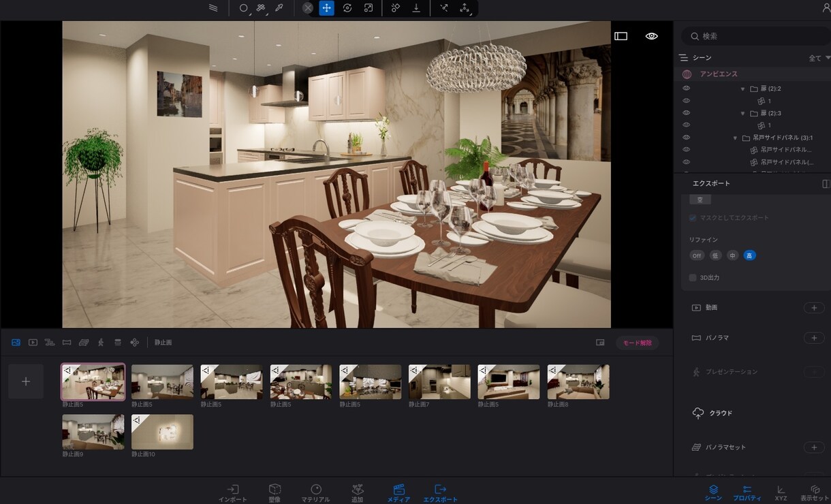831x504 pixels.
Task: Select the 静止画9 thumbnail
Action: [93, 432]
